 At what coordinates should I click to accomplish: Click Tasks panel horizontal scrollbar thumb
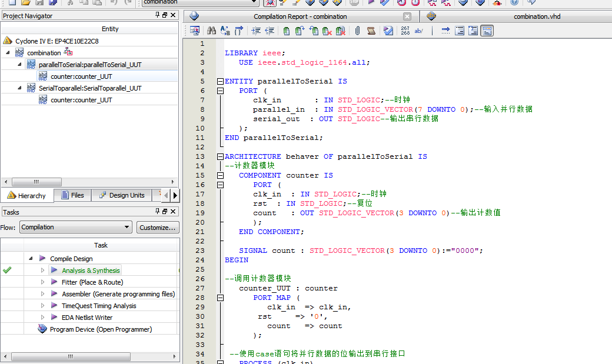click(71, 356)
